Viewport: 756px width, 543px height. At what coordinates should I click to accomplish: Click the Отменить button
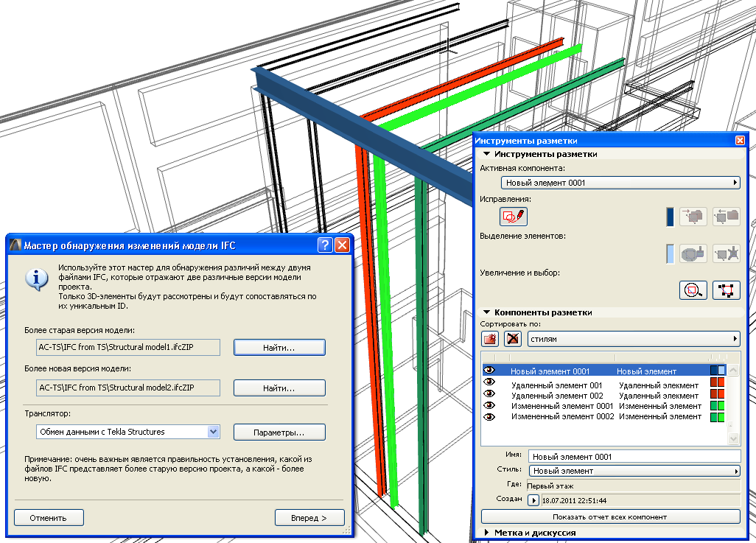coord(49,517)
